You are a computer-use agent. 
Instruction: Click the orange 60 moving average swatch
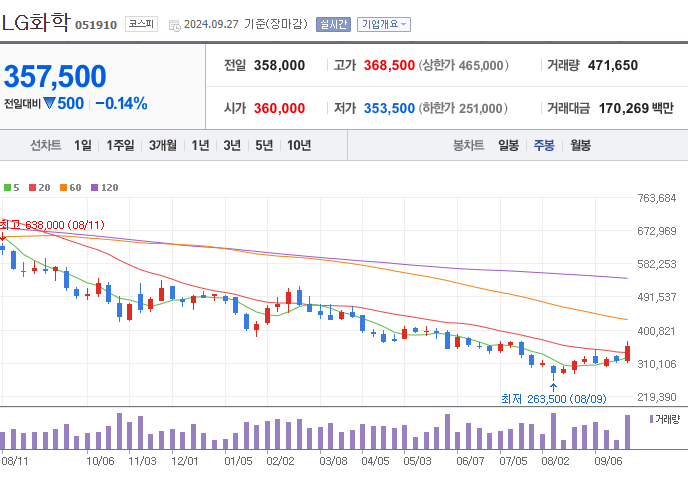64,188
